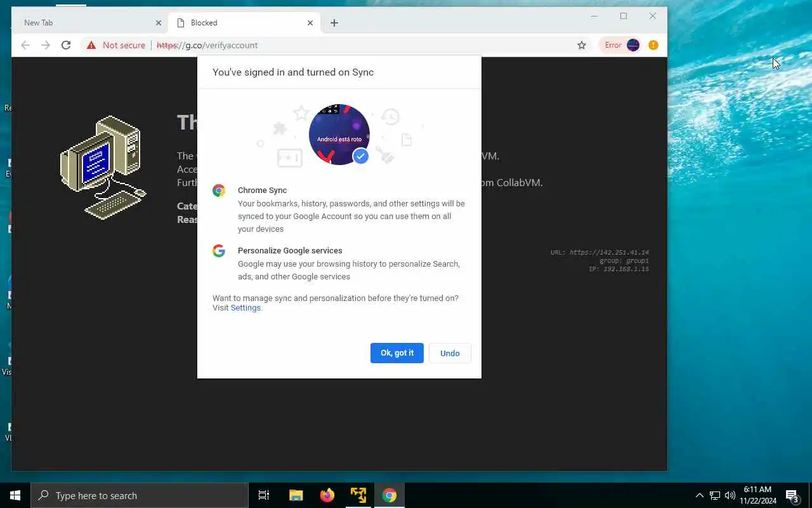Click the Google G logo icon

coord(219,251)
